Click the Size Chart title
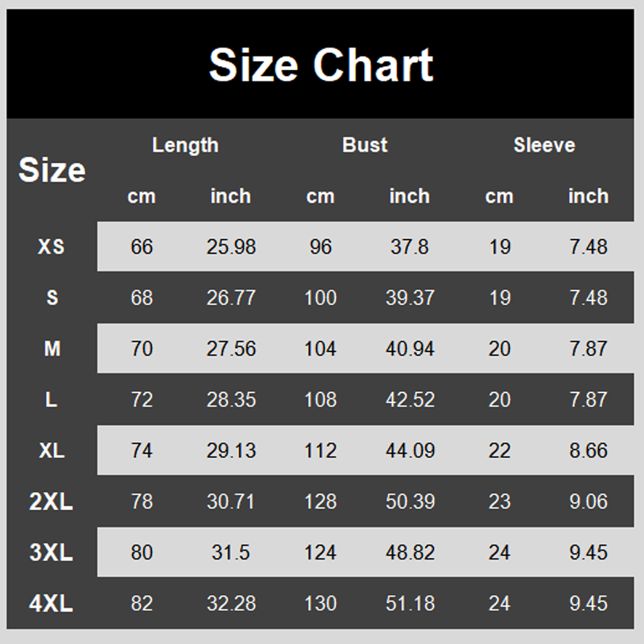The width and height of the screenshot is (644, 644). [321, 65]
